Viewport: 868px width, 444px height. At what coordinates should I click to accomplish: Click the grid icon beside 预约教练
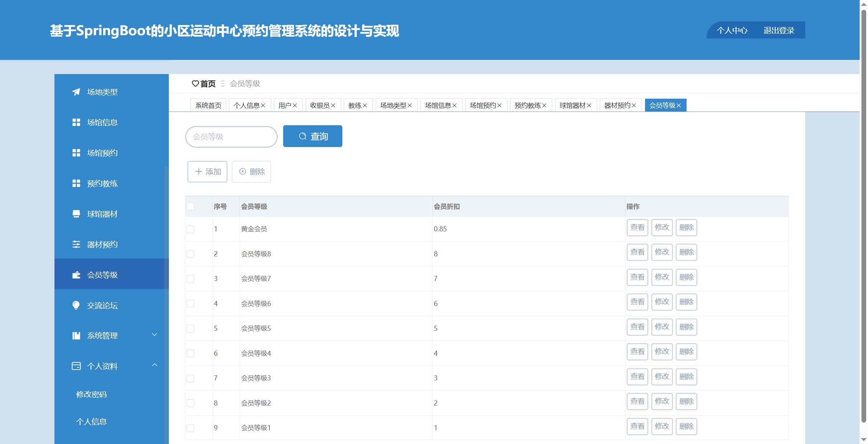(76, 183)
